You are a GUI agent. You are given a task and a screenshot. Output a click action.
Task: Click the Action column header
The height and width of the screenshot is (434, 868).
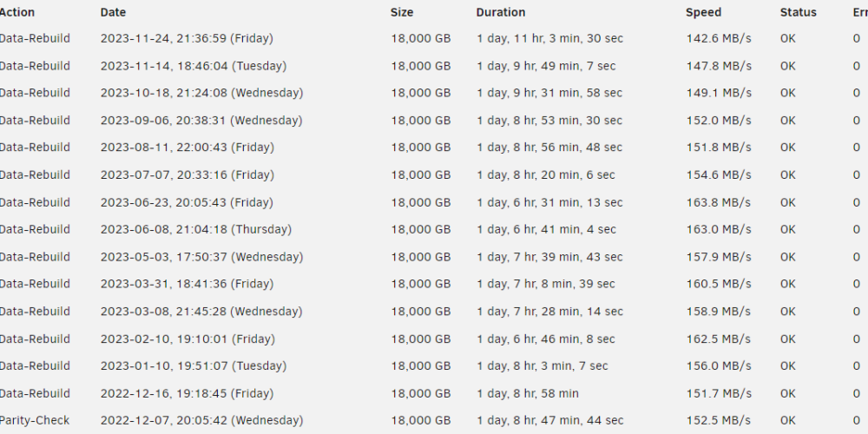click(x=16, y=12)
